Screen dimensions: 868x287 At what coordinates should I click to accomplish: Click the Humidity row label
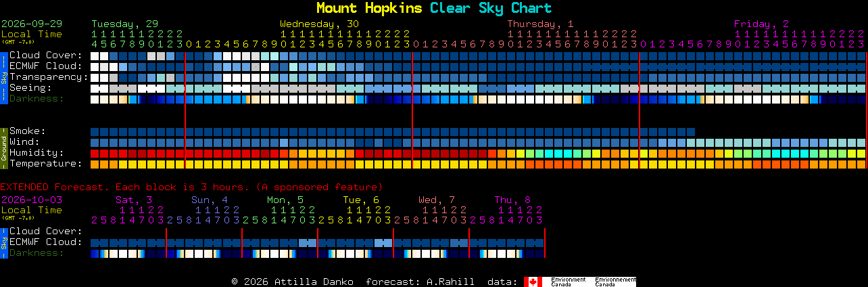tap(37, 153)
